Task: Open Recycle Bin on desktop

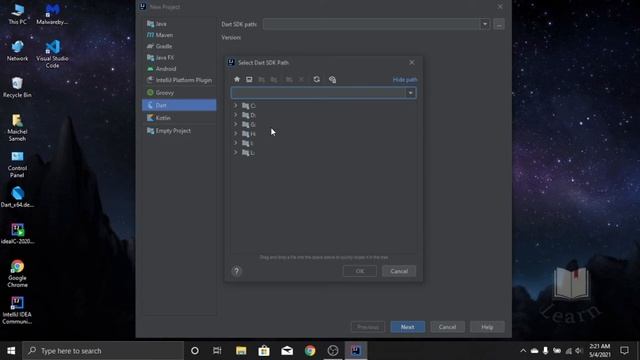Action: pos(17,87)
